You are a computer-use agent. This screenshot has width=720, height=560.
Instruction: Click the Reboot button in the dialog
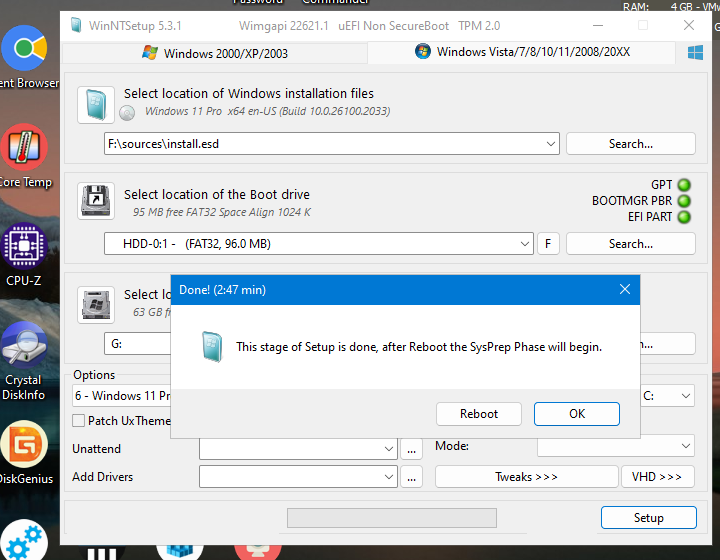(478, 414)
